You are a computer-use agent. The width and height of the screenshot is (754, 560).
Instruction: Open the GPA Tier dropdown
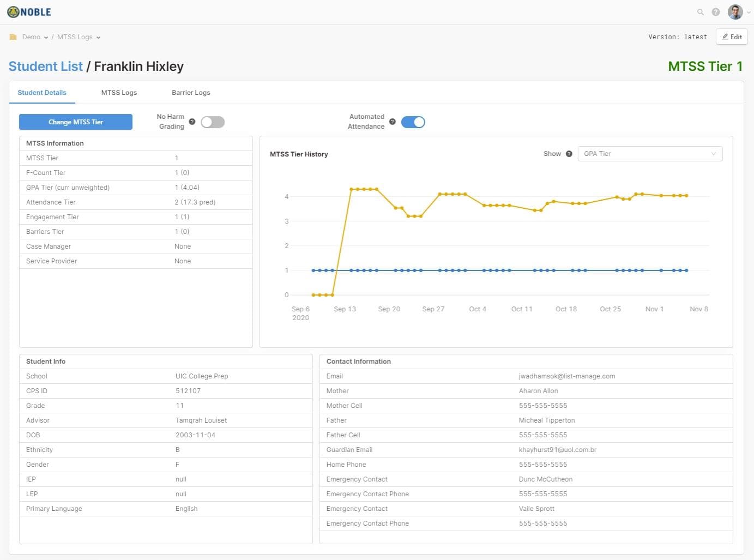pos(649,154)
